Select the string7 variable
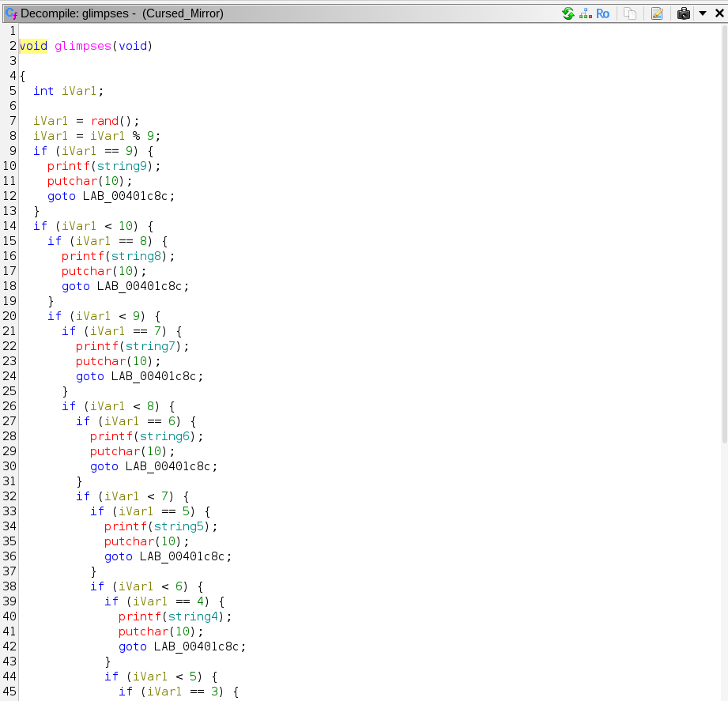The image size is (728, 701). 150,346
